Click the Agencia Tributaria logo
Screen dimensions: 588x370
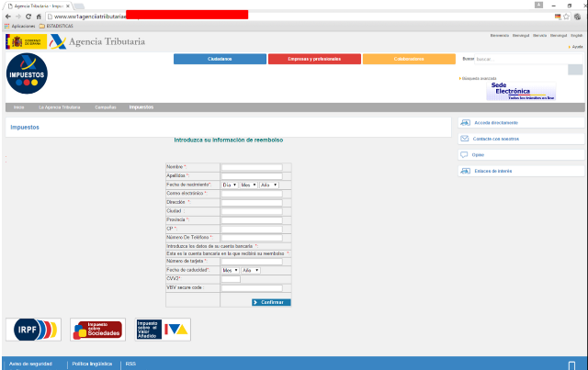pyautogui.click(x=97, y=41)
